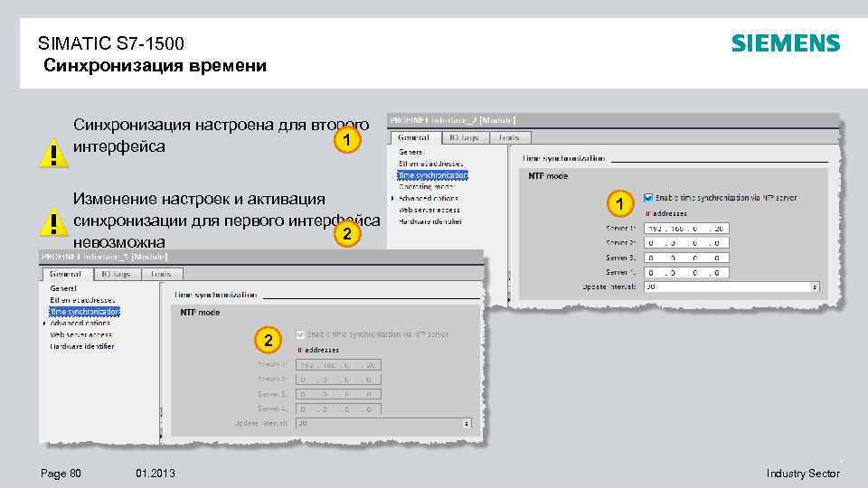Click NTP mode heading in interface_2 window
The image size is (868, 488).
coord(548,176)
